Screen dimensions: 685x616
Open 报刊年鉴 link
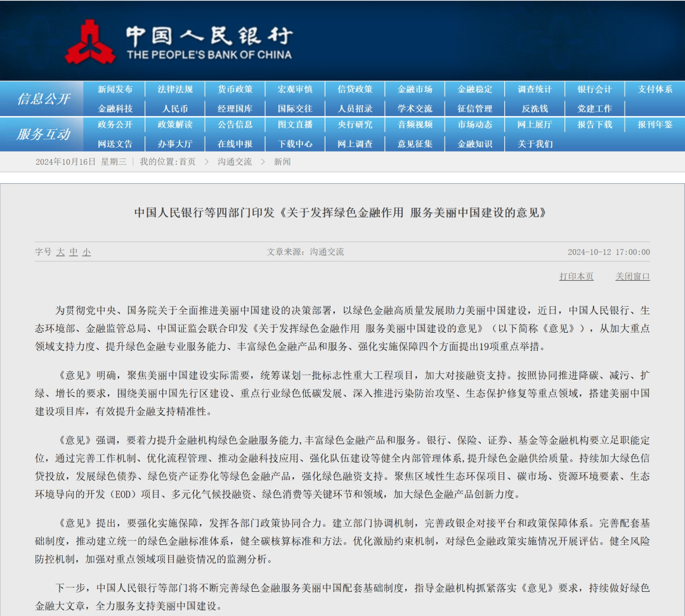click(x=655, y=125)
